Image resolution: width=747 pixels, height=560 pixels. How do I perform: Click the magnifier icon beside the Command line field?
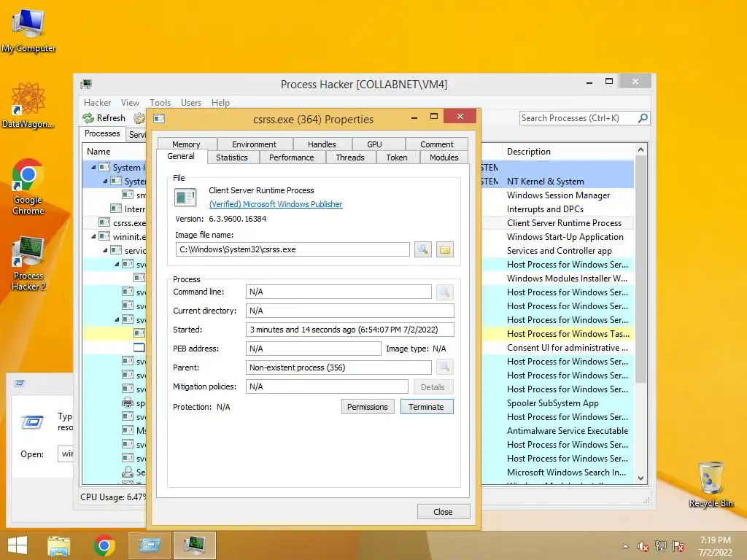444,292
